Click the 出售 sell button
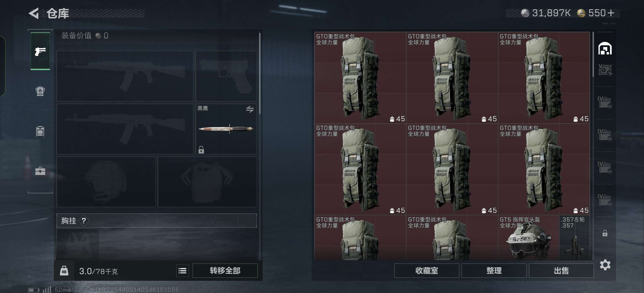Screen dimensions: 644x293 tap(561, 271)
